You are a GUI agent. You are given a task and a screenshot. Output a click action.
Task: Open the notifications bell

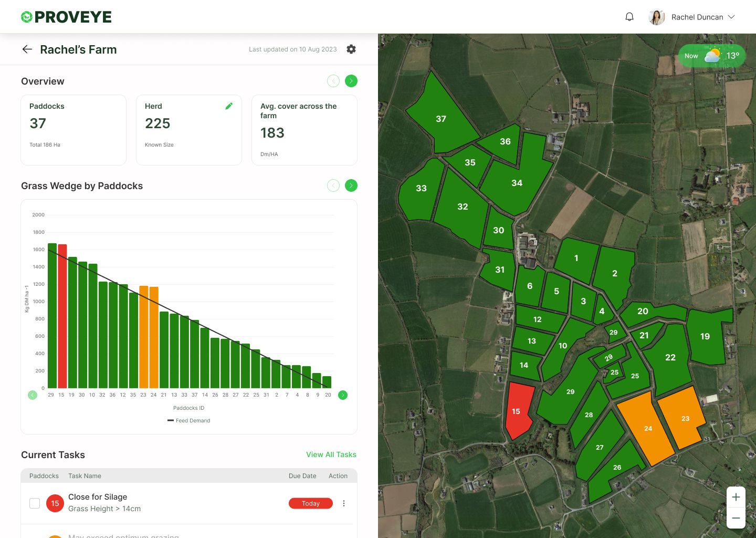pos(629,17)
